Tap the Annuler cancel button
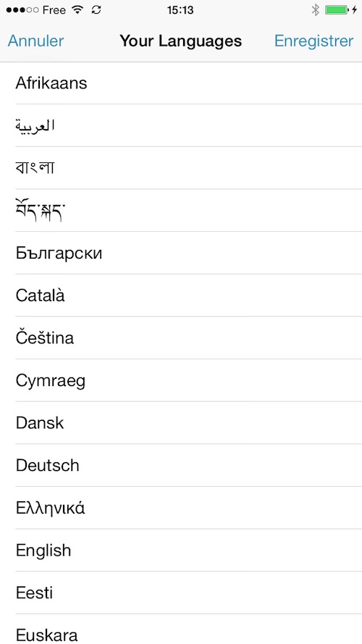 pos(35,41)
